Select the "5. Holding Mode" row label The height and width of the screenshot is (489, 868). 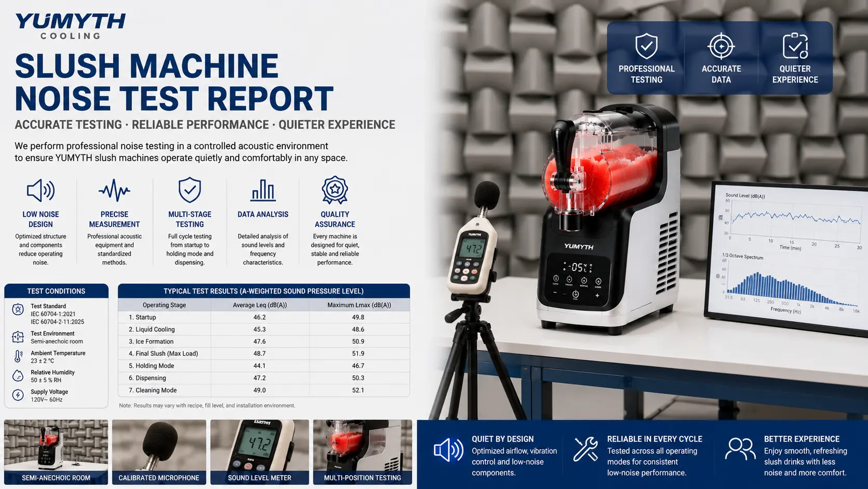pyautogui.click(x=151, y=366)
